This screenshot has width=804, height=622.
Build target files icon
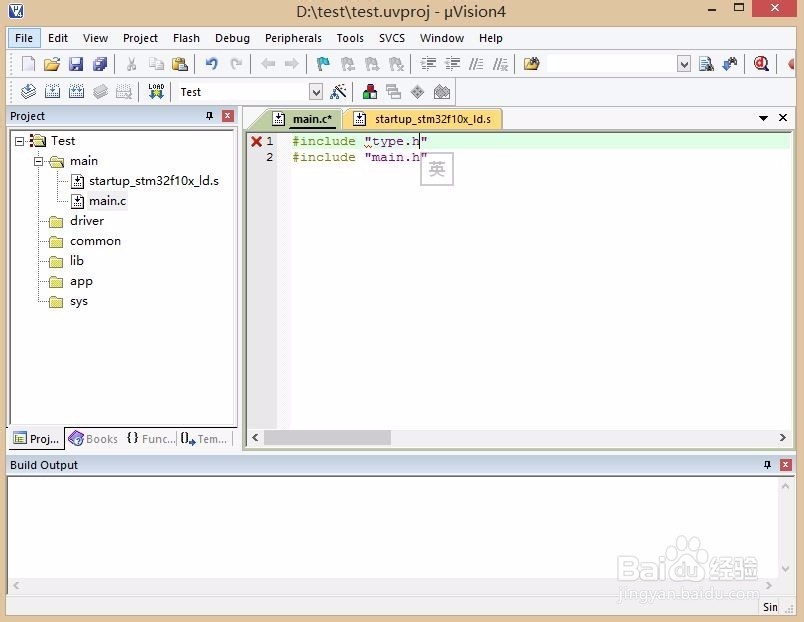(52, 92)
